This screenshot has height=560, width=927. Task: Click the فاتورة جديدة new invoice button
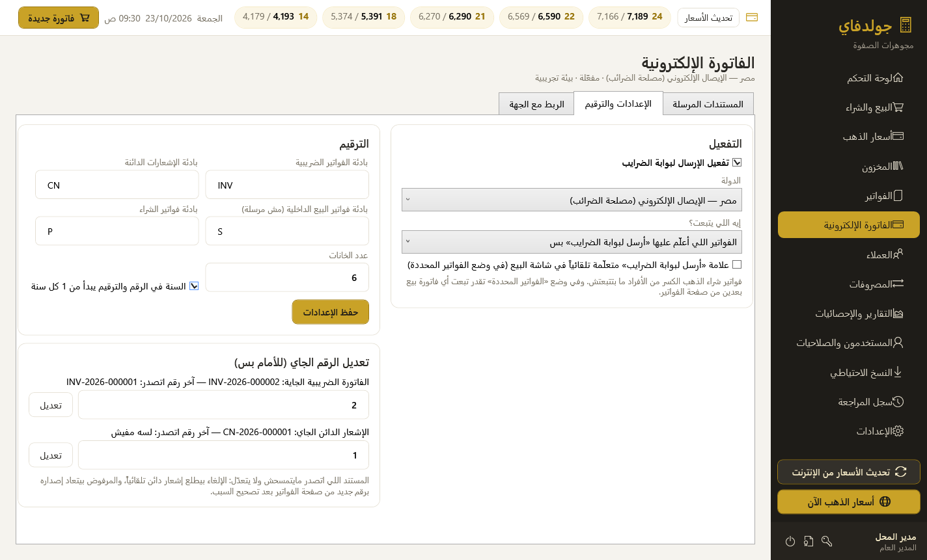tap(59, 18)
